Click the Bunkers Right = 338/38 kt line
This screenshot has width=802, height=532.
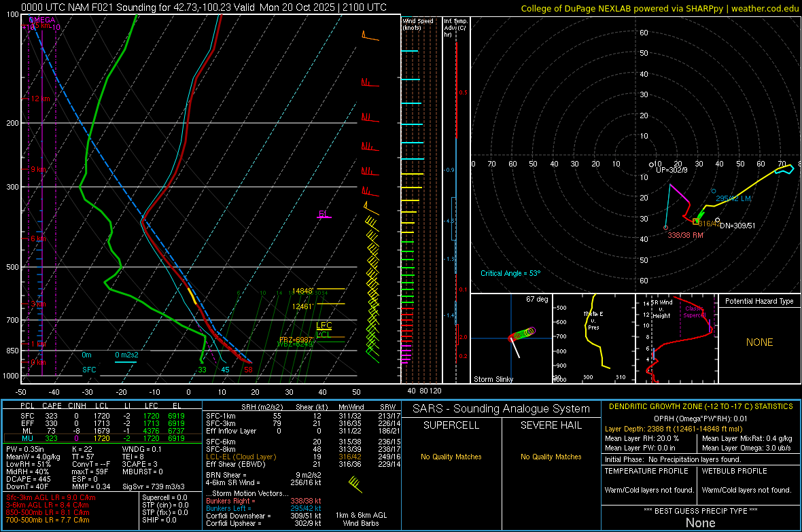point(264,501)
